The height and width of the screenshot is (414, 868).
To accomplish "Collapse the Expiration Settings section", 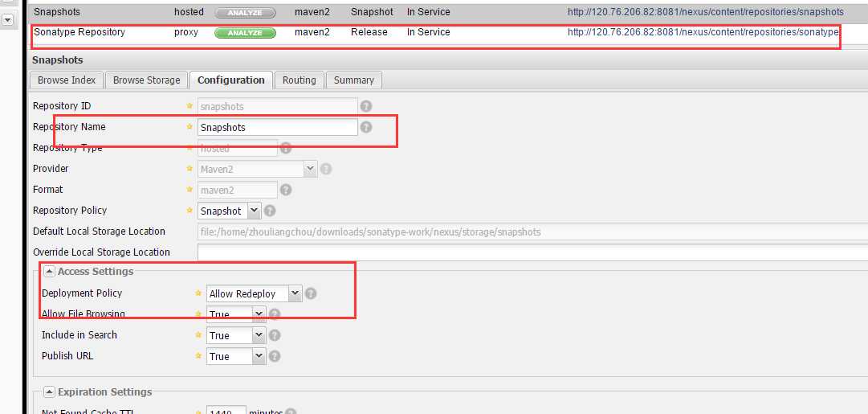I will pyautogui.click(x=49, y=391).
